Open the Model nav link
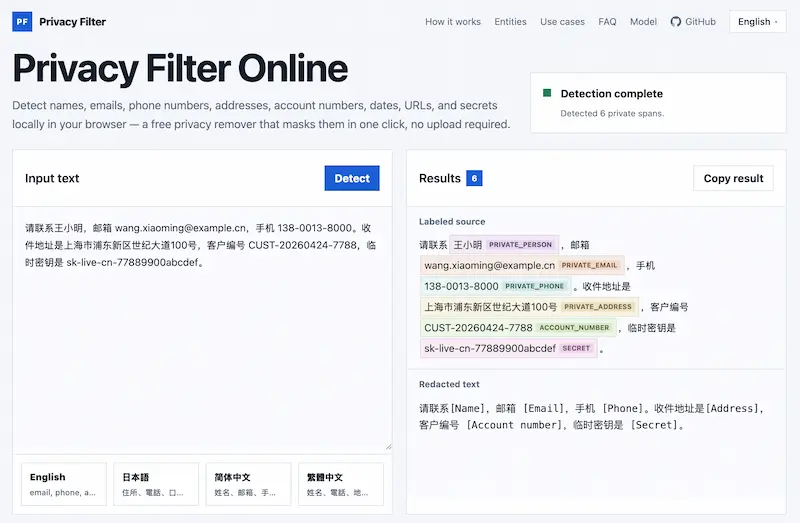The height and width of the screenshot is (523, 800). click(643, 21)
